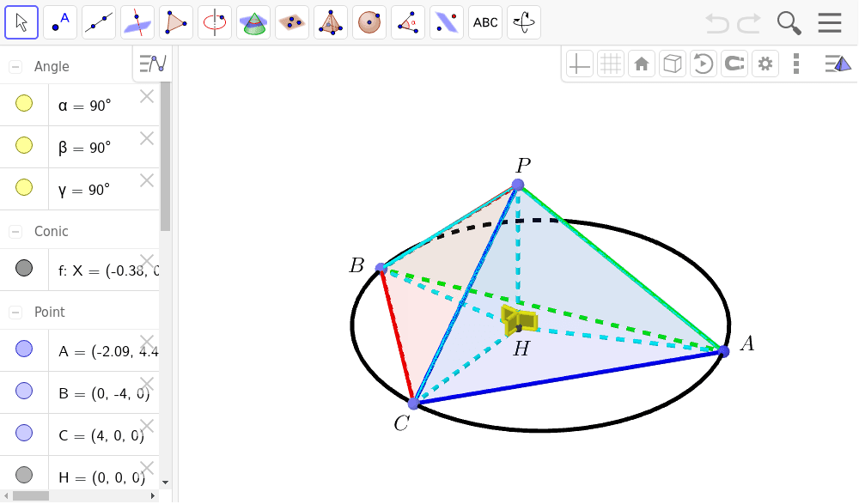
Task: Open the main hamburger menu
Action: [x=830, y=23]
